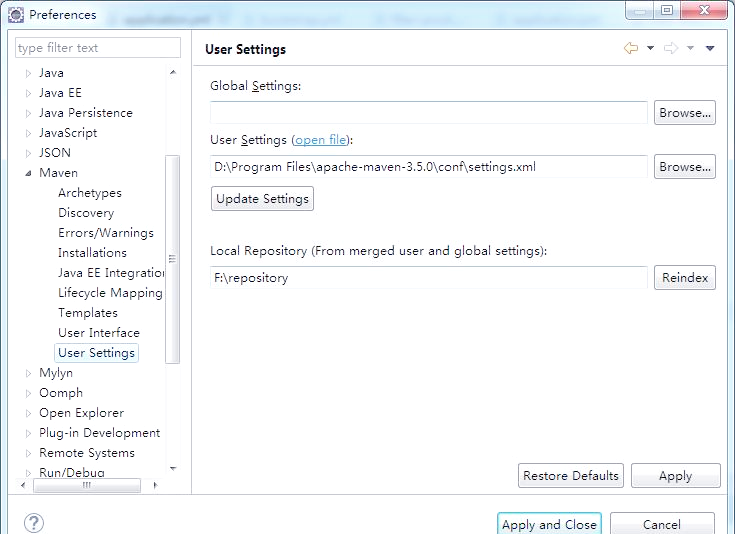Click the User Settings path field
The width and height of the screenshot is (735, 534).
click(429, 167)
